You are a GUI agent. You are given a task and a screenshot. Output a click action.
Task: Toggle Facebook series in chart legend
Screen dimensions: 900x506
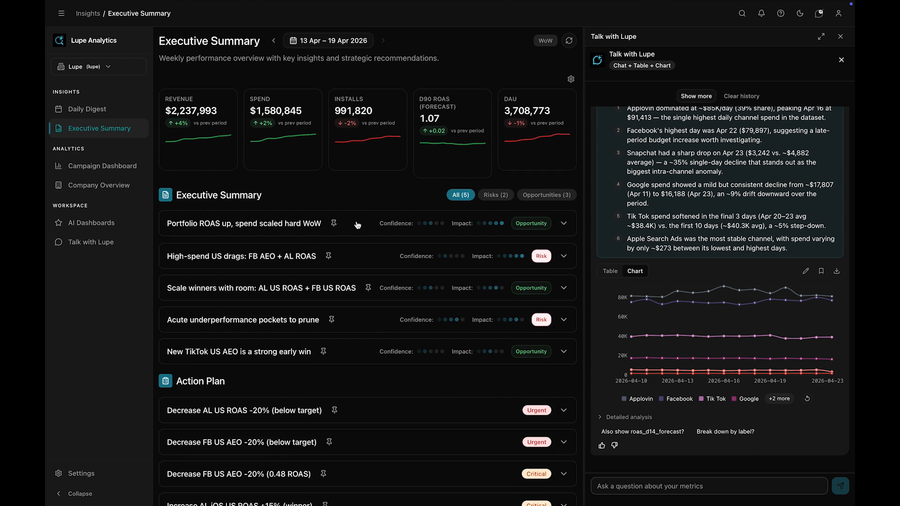(x=676, y=399)
